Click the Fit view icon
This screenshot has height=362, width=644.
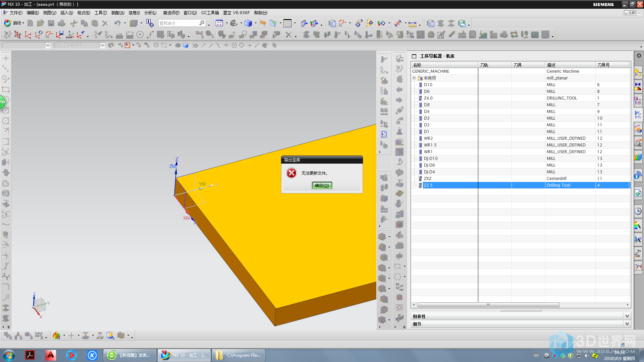[x=219, y=23]
